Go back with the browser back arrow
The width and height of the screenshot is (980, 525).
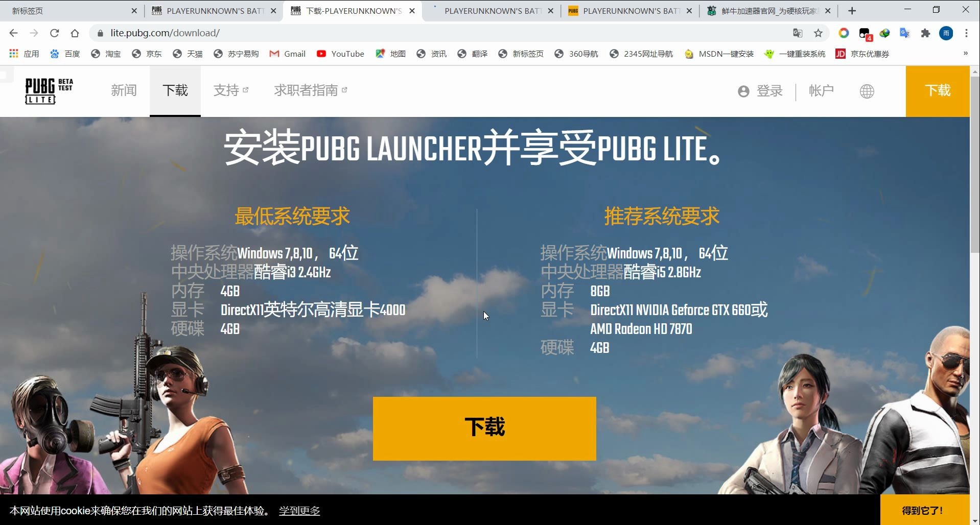click(14, 33)
